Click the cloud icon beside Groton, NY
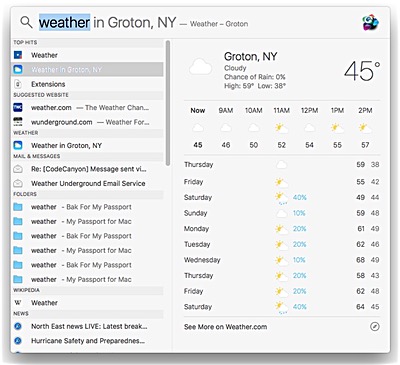Viewport: 400px width, 365px height. click(x=200, y=67)
